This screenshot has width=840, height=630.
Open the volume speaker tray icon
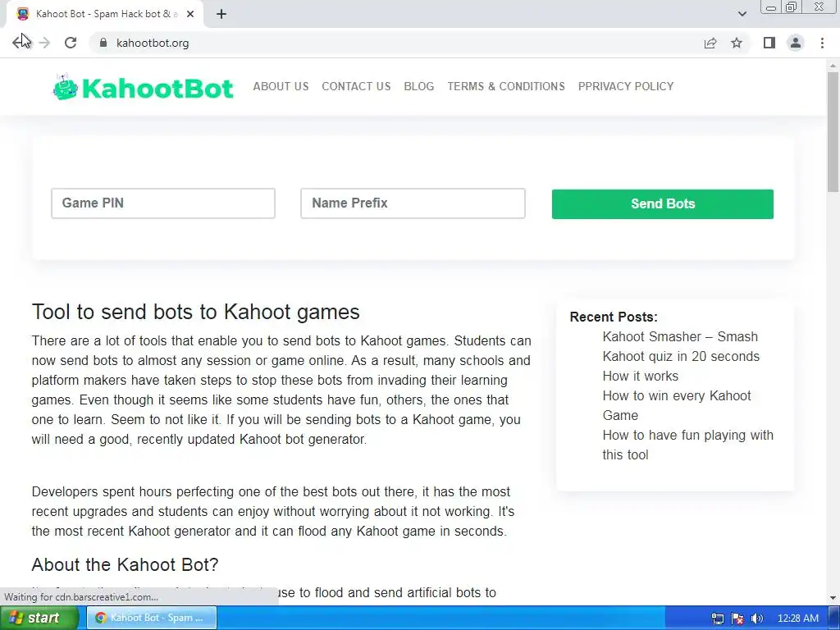tap(757, 619)
